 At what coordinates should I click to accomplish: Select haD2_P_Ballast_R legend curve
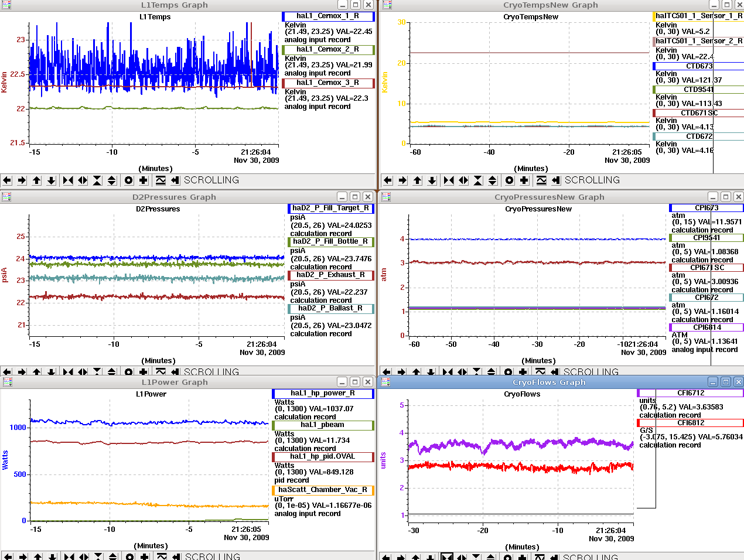click(x=331, y=309)
